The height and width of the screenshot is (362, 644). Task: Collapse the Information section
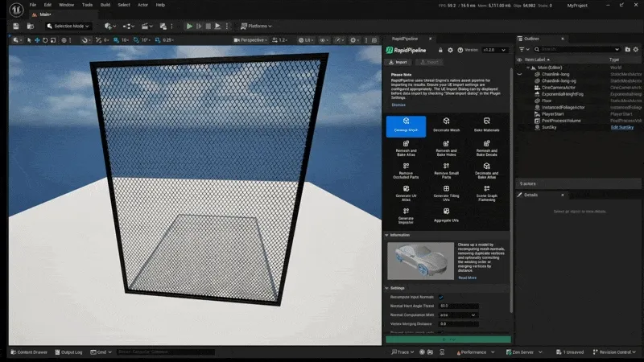point(386,235)
